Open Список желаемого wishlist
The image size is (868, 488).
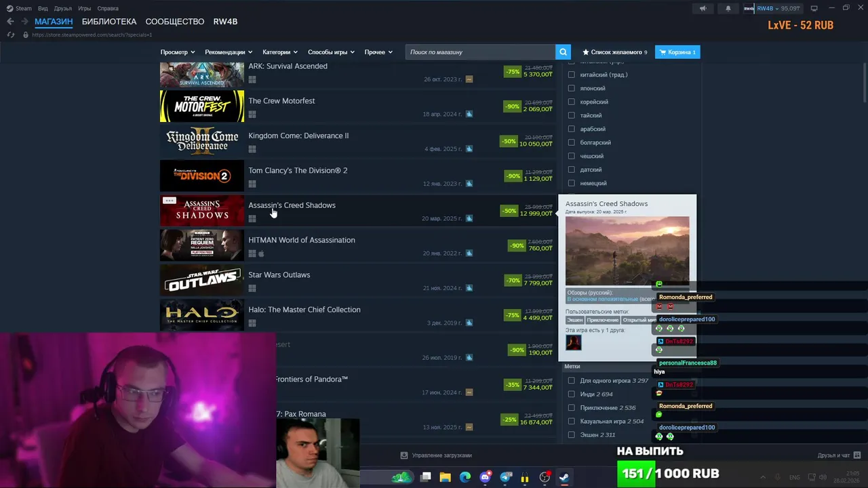coord(614,52)
